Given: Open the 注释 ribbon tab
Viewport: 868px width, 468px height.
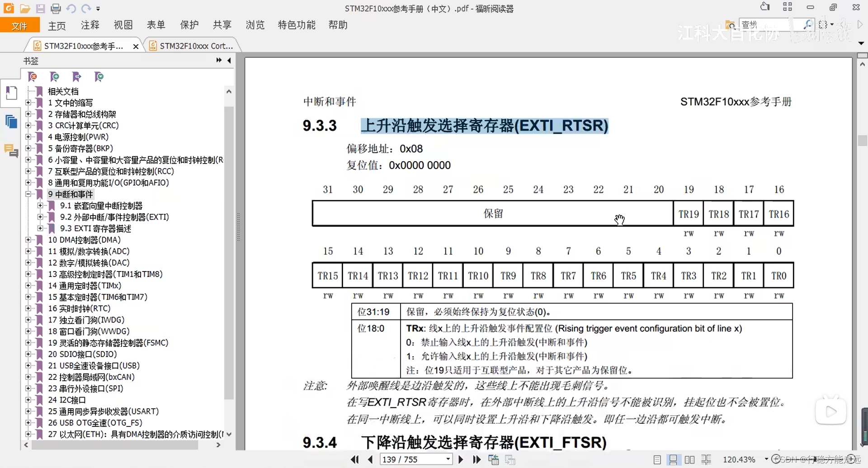Looking at the screenshot, I should (90, 25).
